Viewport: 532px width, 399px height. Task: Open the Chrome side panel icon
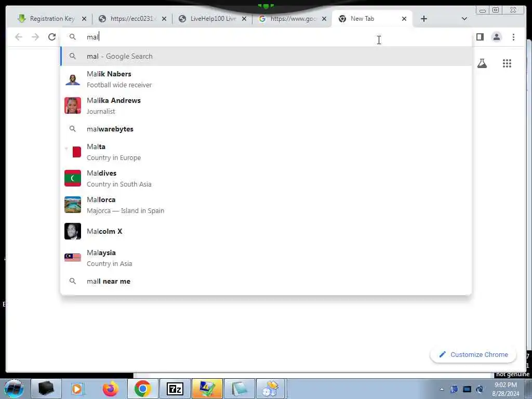pyautogui.click(x=480, y=37)
